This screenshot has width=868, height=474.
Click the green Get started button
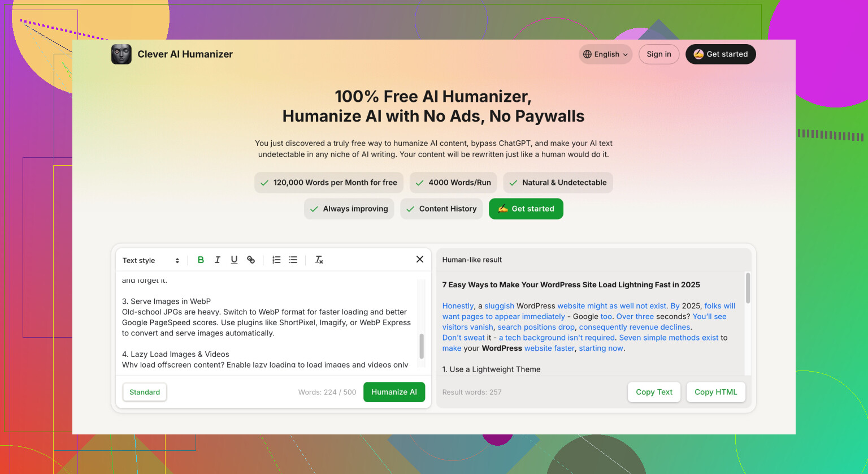click(526, 209)
